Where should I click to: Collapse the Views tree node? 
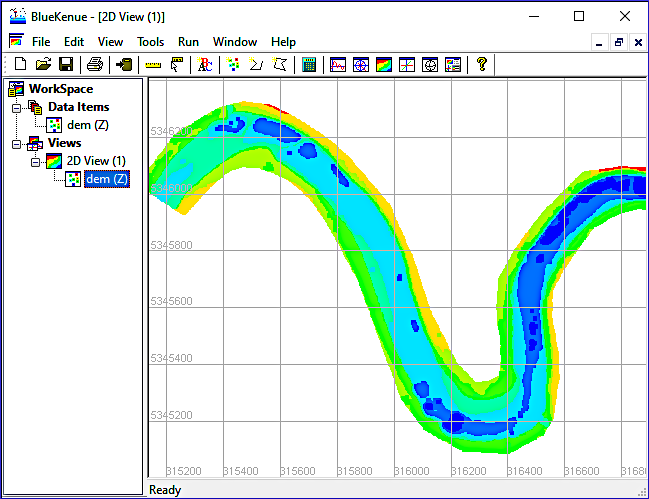pyautogui.click(x=16, y=144)
